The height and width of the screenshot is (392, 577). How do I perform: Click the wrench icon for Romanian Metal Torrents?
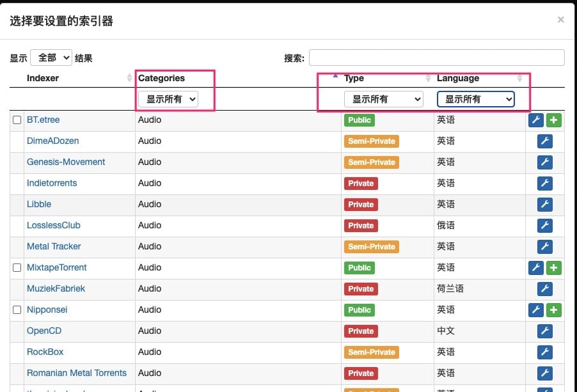544,373
